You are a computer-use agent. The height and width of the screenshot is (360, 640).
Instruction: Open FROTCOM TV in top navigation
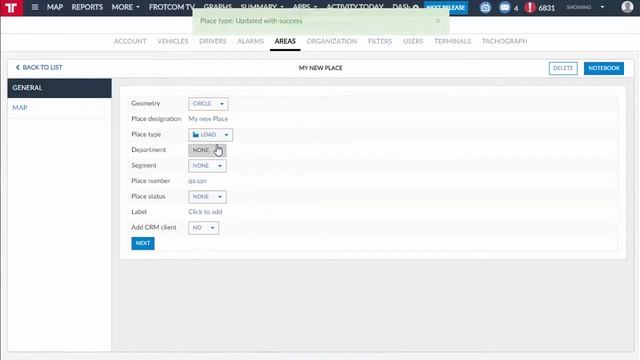click(171, 7)
